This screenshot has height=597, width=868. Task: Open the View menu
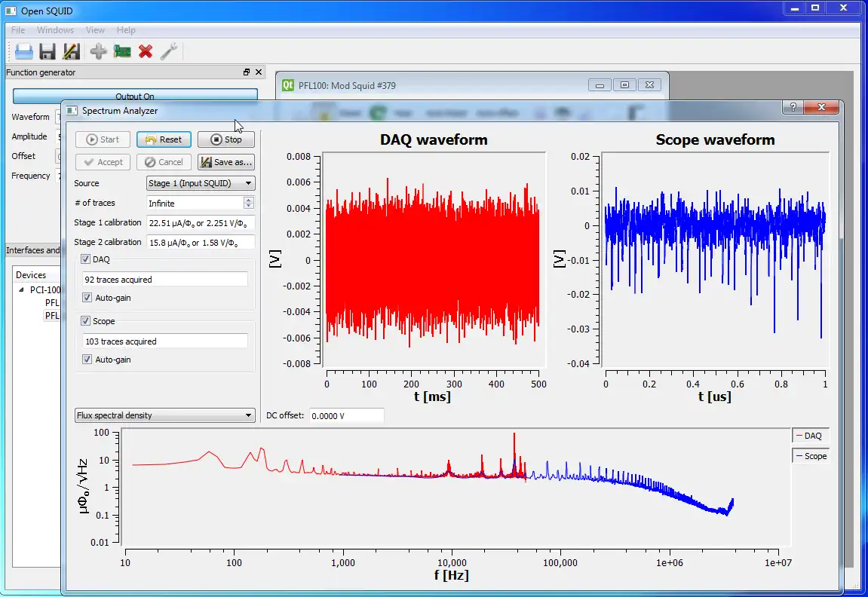pos(95,30)
